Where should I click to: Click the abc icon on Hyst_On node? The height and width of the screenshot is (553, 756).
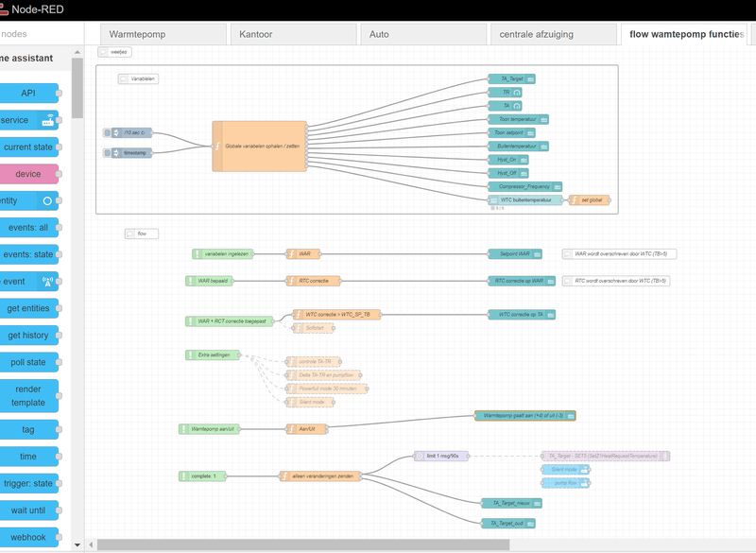point(524,160)
